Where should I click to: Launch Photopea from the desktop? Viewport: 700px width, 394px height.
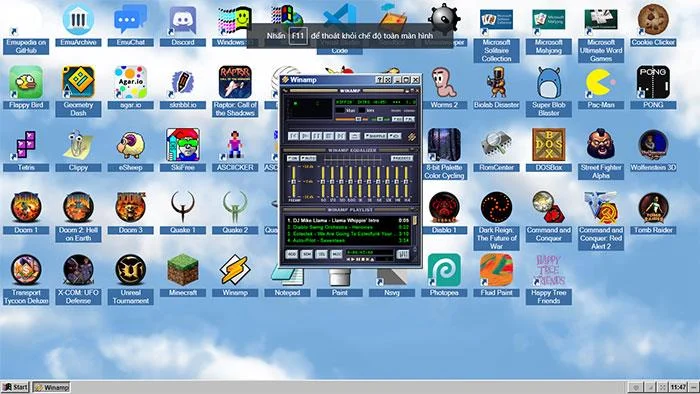(x=444, y=275)
